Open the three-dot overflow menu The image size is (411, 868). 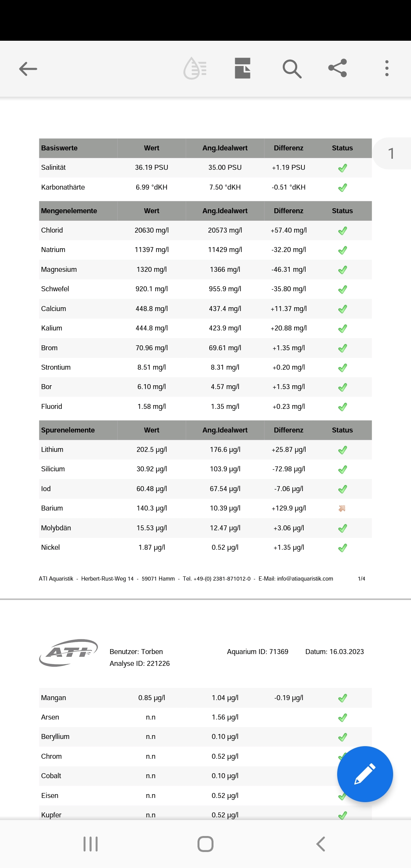(x=387, y=69)
